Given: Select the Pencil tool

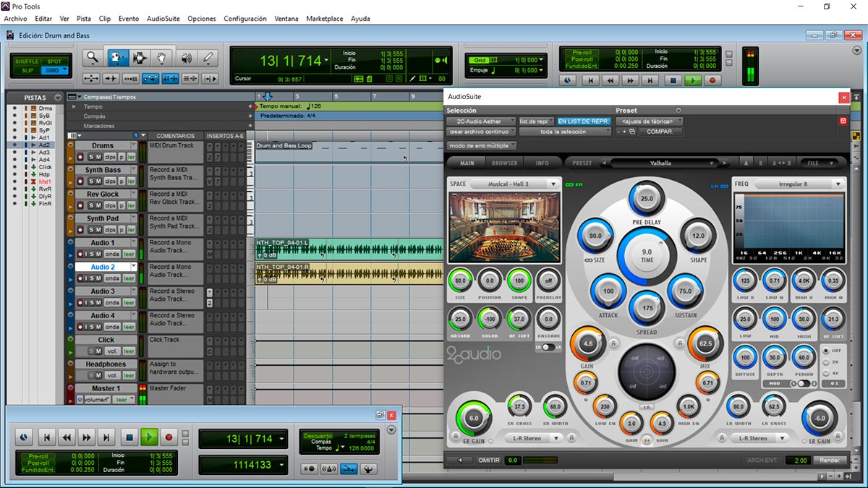Looking at the screenshot, I should (x=208, y=58).
